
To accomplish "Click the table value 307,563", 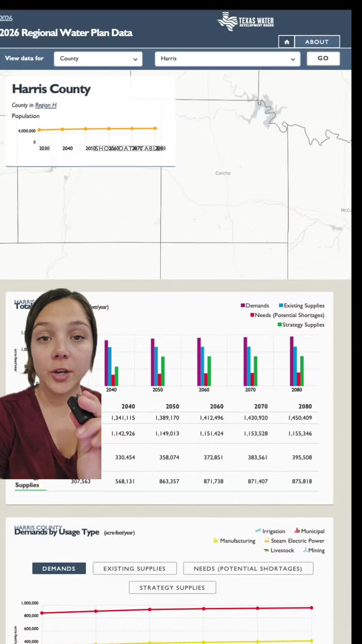I will [x=81, y=481].
